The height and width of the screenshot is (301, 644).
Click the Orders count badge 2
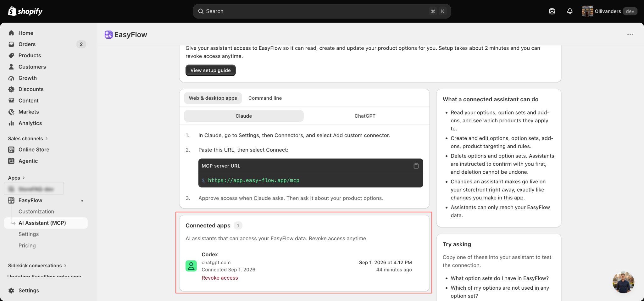point(81,44)
